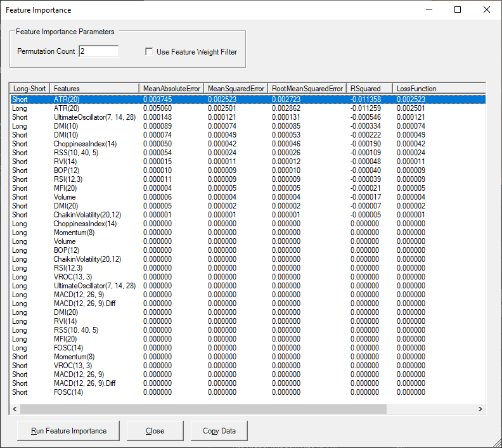Select the Short Momentum(8) row
The width and height of the screenshot is (502, 448).
tap(248, 357)
